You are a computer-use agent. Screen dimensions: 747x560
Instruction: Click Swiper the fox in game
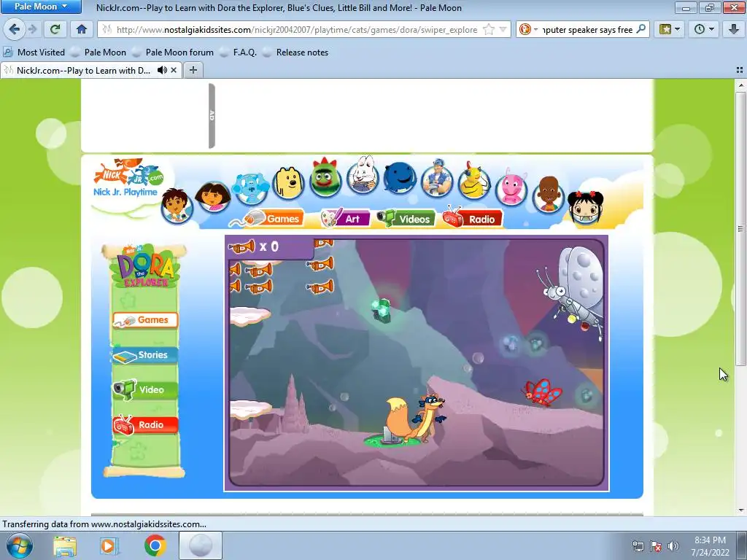pyautogui.click(x=414, y=418)
